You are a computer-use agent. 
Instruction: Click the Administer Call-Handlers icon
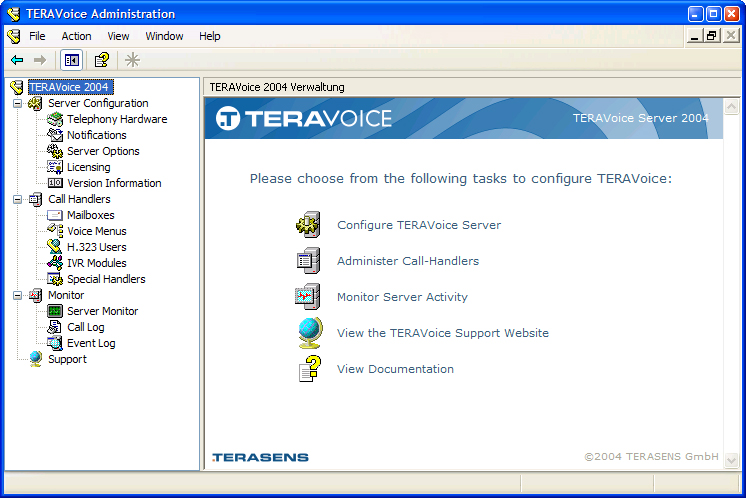tap(308, 261)
